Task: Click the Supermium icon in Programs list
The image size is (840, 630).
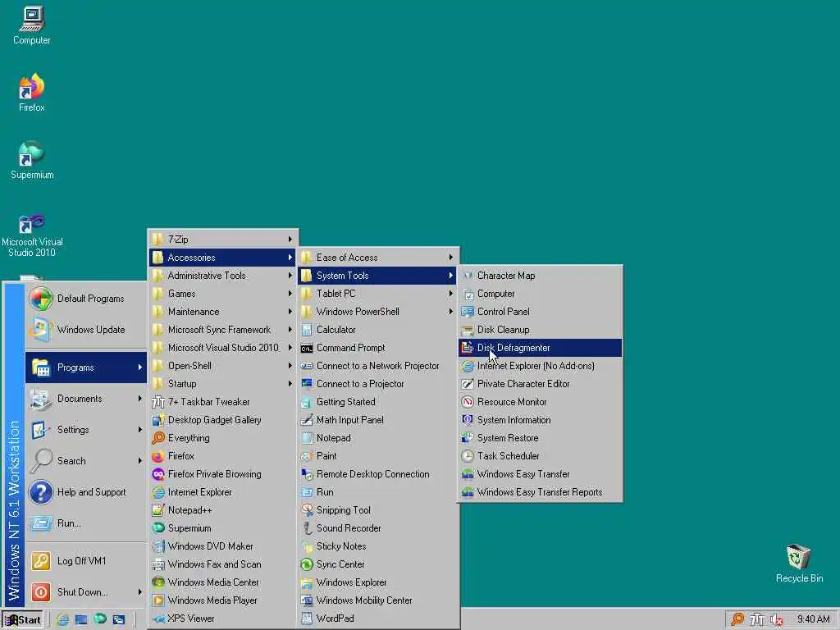Action: click(x=158, y=528)
